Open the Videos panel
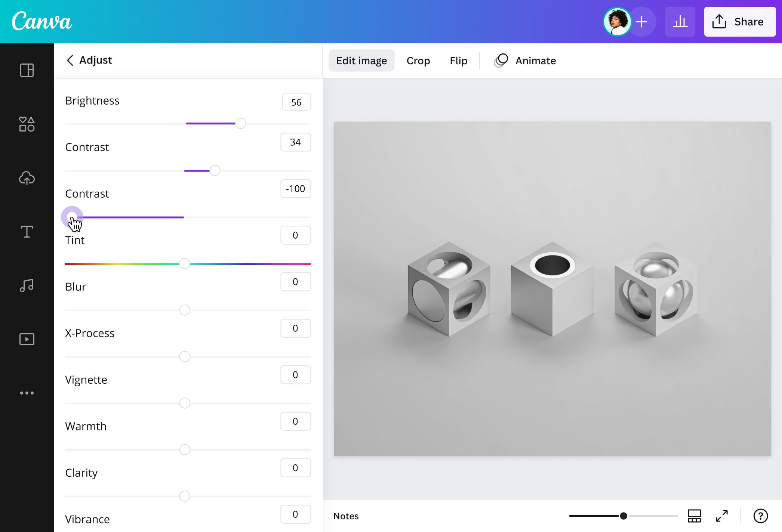The image size is (782, 532). [x=27, y=339]
